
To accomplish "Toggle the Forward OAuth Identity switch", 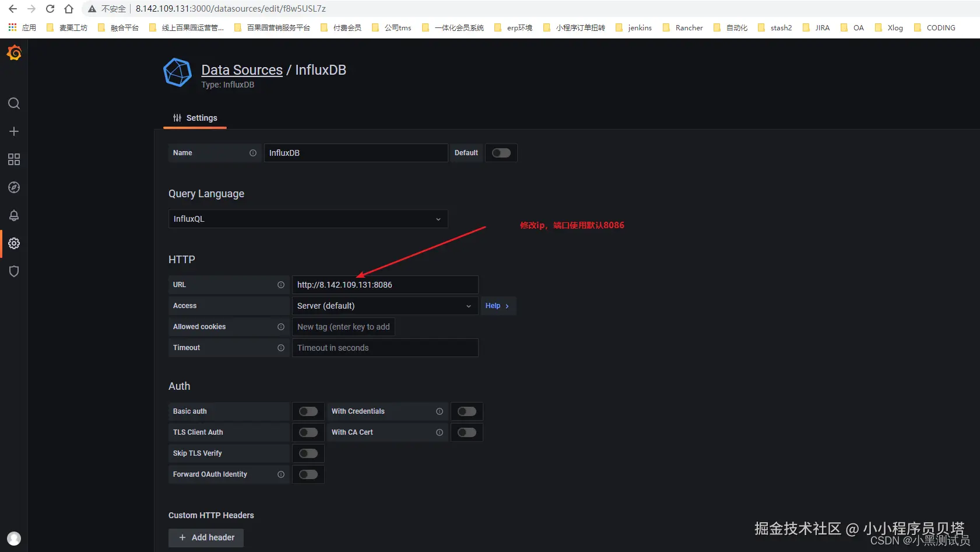I will pos(308,474).
